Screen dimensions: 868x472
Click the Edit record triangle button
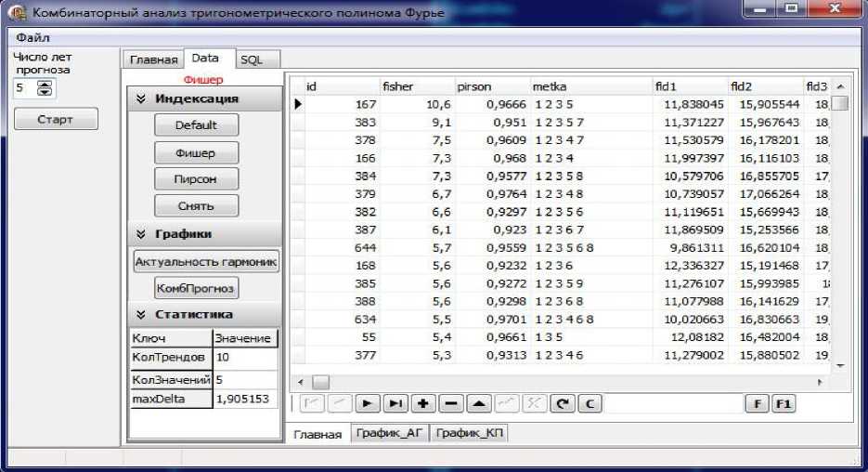[x=477, y=403]
